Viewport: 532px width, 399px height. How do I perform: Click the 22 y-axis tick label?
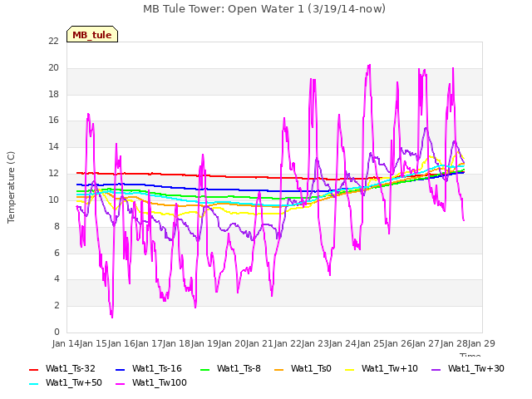tap(53, 42)
